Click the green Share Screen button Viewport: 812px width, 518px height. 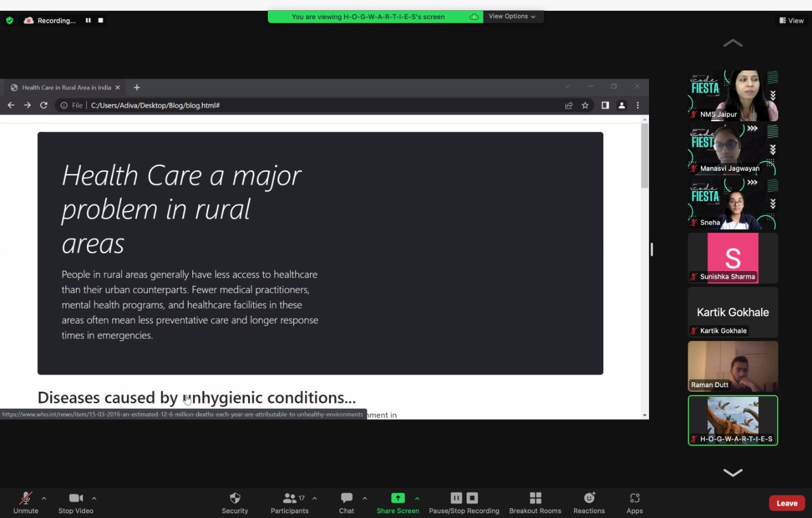pos(398,503)
